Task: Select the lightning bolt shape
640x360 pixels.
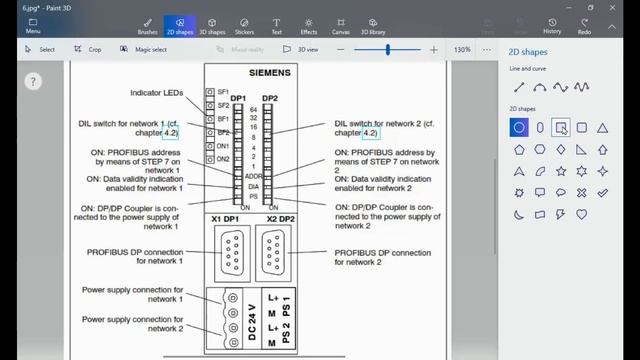Action: pyautogui.click(x=561, y=215)
